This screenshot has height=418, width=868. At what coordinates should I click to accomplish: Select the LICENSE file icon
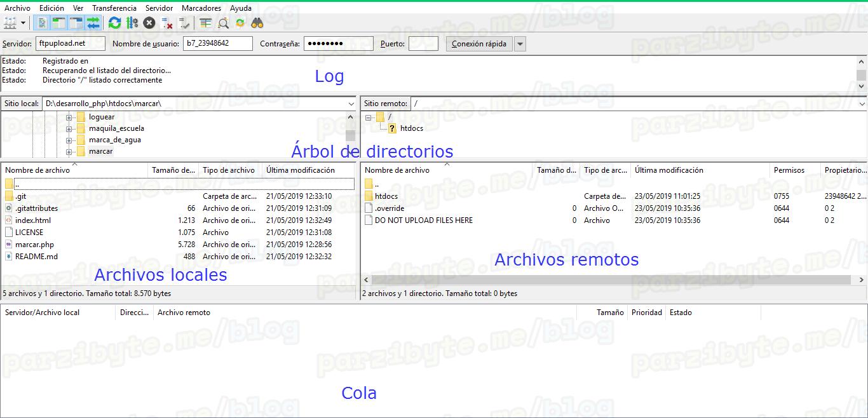tap(9, 233)
